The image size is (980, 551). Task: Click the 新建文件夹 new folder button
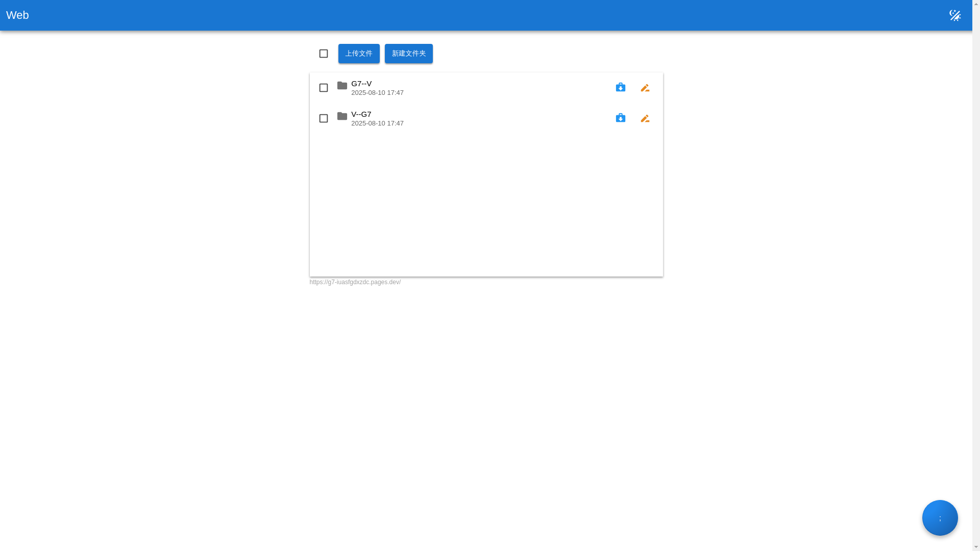(x=409, y=54)
